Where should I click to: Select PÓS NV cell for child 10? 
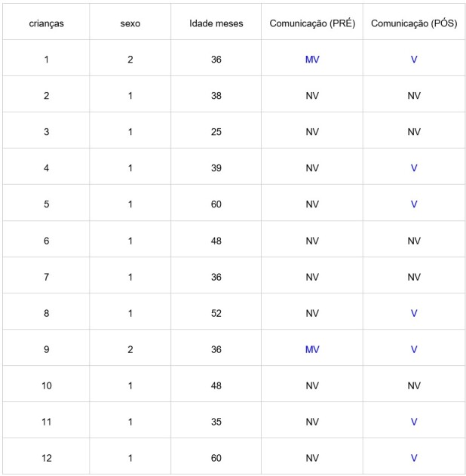pos(414,385)
